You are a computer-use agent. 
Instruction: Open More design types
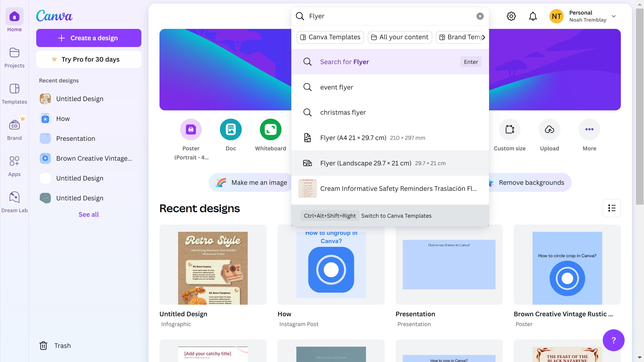pos(589,129)
